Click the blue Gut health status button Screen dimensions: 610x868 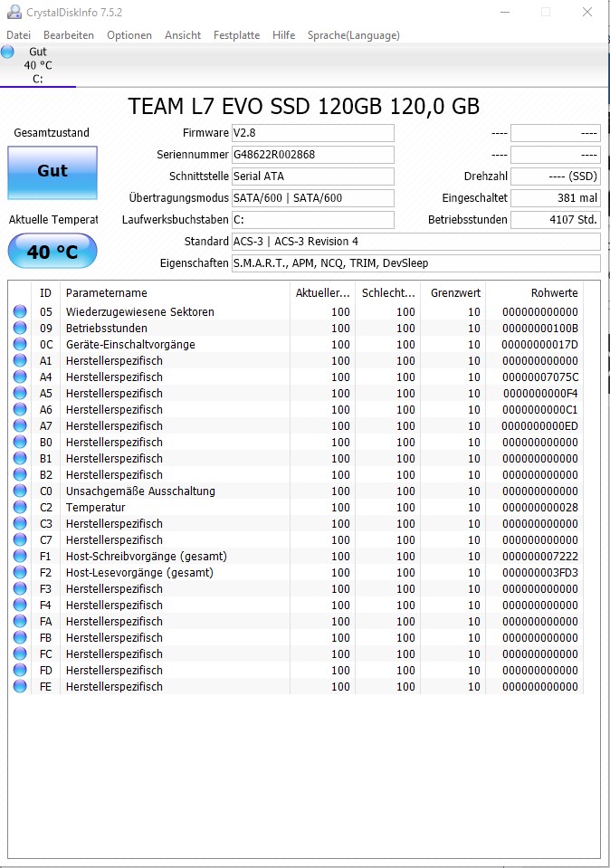[52, 173]
